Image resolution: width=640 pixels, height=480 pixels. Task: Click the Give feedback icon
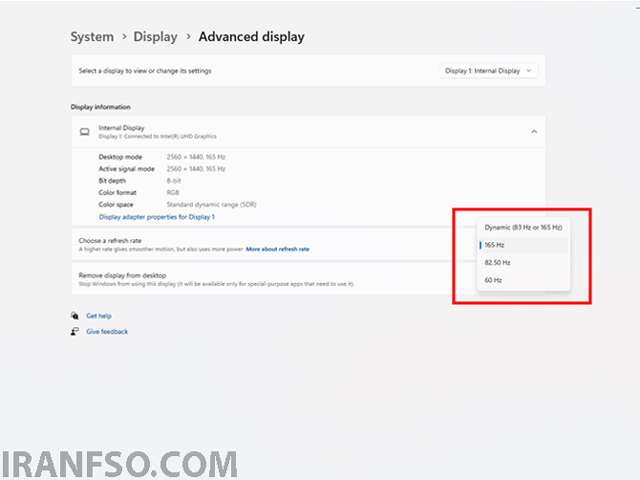(75, 331)
